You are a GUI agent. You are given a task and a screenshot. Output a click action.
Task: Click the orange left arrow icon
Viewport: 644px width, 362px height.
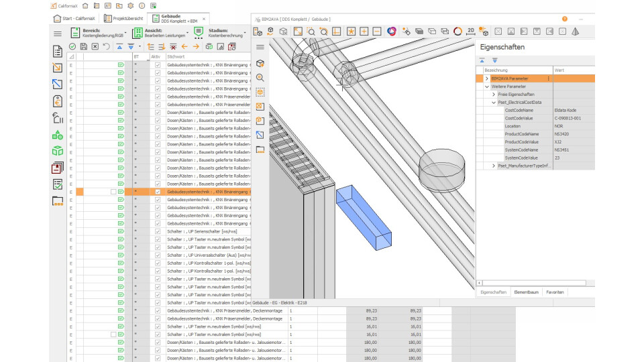[x=184, y=46]
